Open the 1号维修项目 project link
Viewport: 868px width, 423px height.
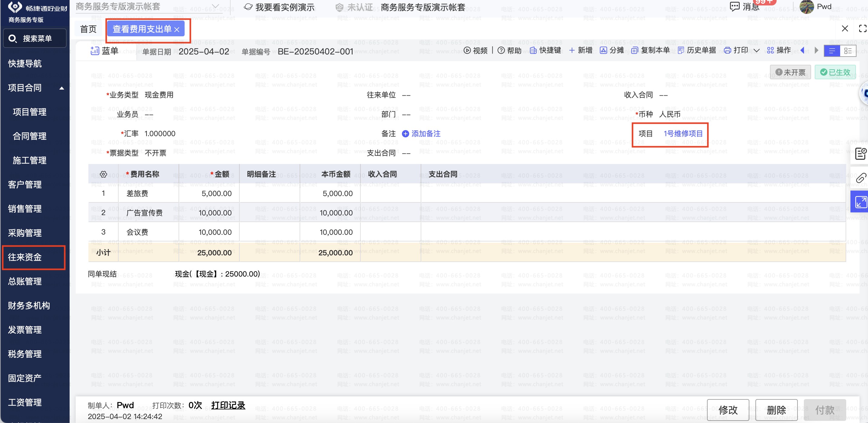[683, 134]
